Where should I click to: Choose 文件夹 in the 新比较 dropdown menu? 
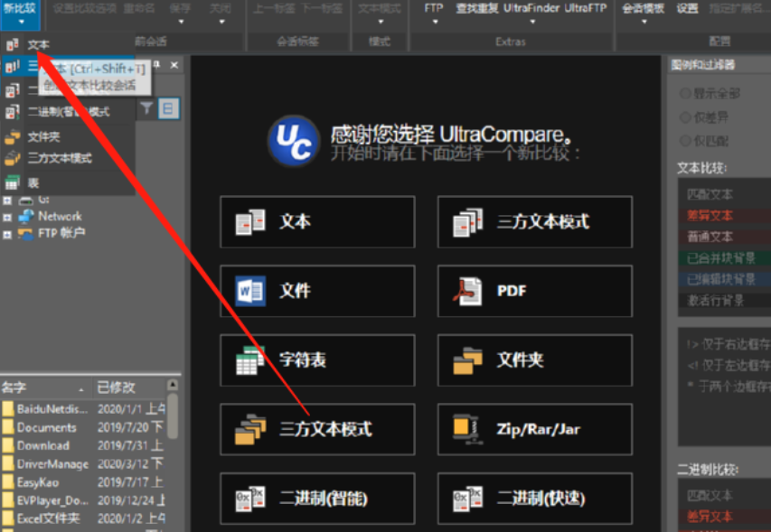[68, 136]
